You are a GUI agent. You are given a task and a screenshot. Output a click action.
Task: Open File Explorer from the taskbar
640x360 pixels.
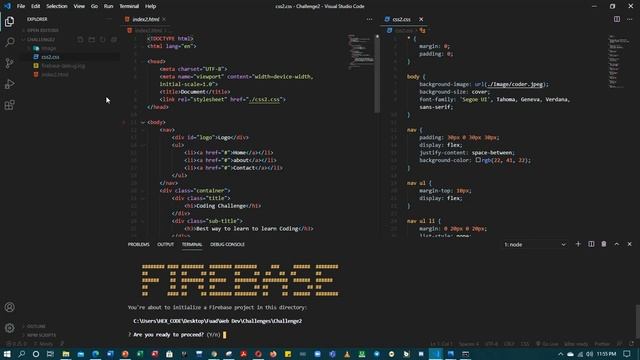click(65, 354)
